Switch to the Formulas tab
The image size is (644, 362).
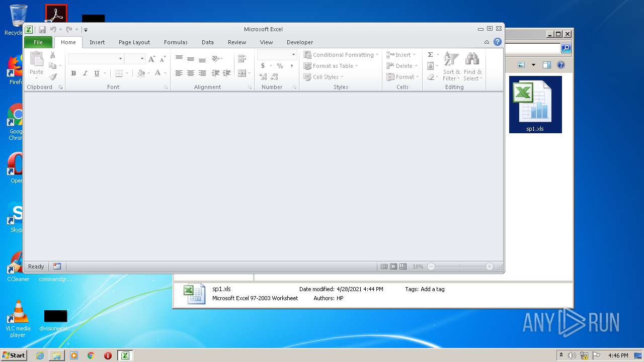pyautogui.click(x=176, y=42)
